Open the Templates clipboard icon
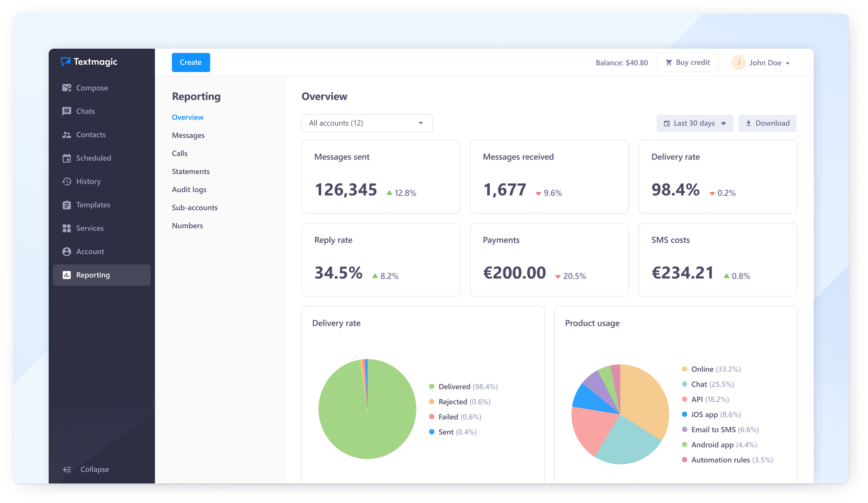868x503 pixels. tap(67, 205)
